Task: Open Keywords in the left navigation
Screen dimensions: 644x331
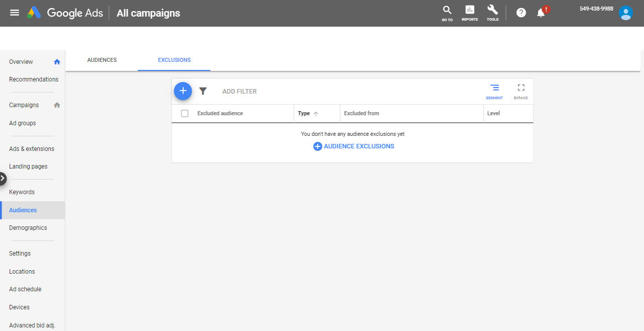Action: click(22, 192)
